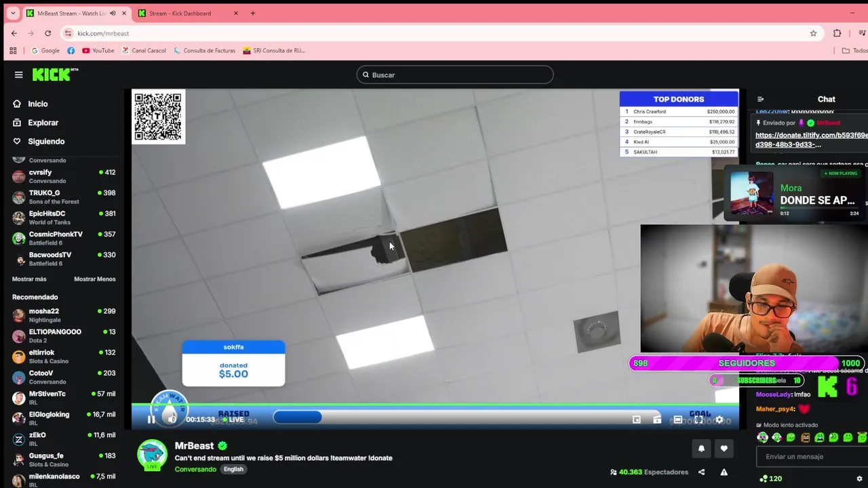The height and width of the screenshot is (488, 868).
Task: Toggle notifications with the bell icon
Action: 701,448
